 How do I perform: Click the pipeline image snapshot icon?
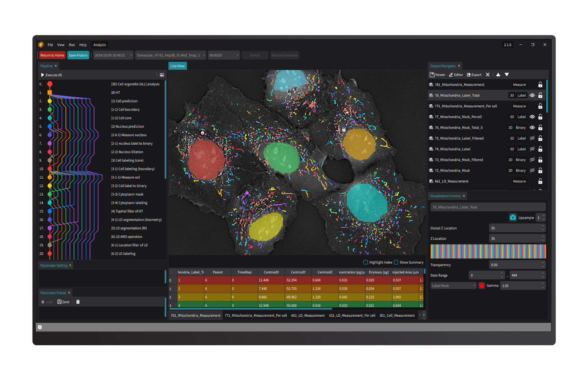[162, 75]
